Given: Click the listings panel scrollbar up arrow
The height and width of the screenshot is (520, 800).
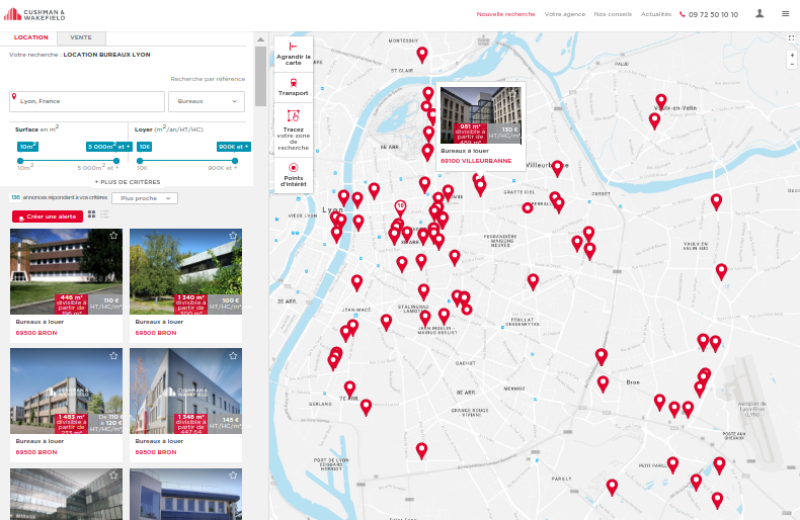Looking at the screenshot, I should [x=261, y=39].
